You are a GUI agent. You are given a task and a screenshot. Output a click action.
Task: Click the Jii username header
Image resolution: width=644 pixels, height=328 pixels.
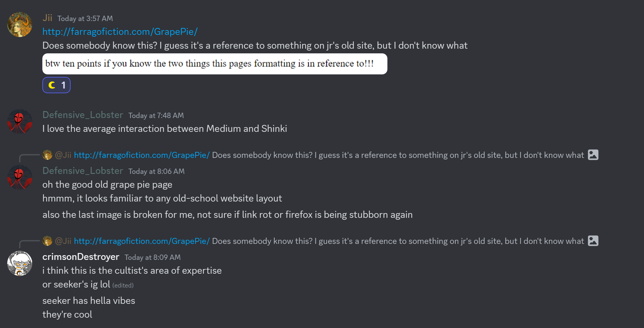(47, 18)
